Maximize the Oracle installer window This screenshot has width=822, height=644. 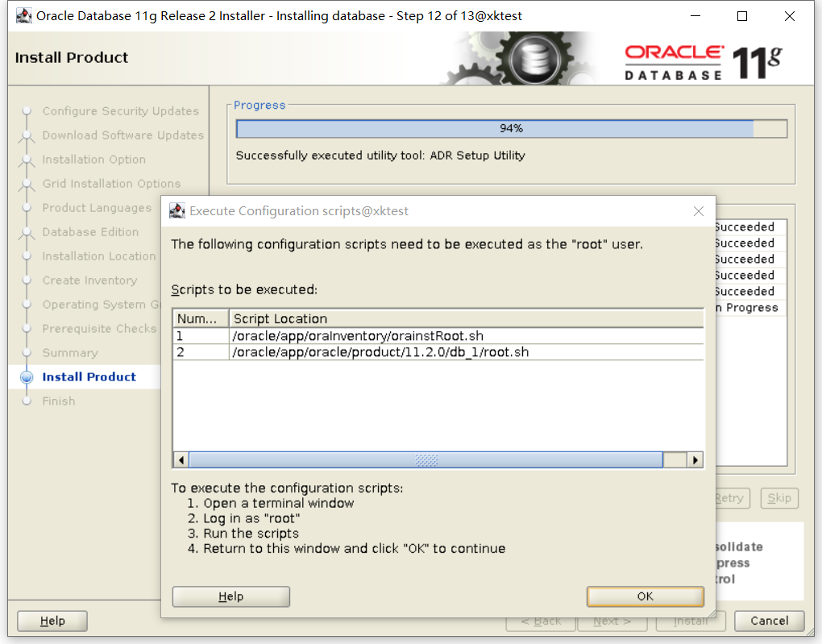tap(742, 16)
